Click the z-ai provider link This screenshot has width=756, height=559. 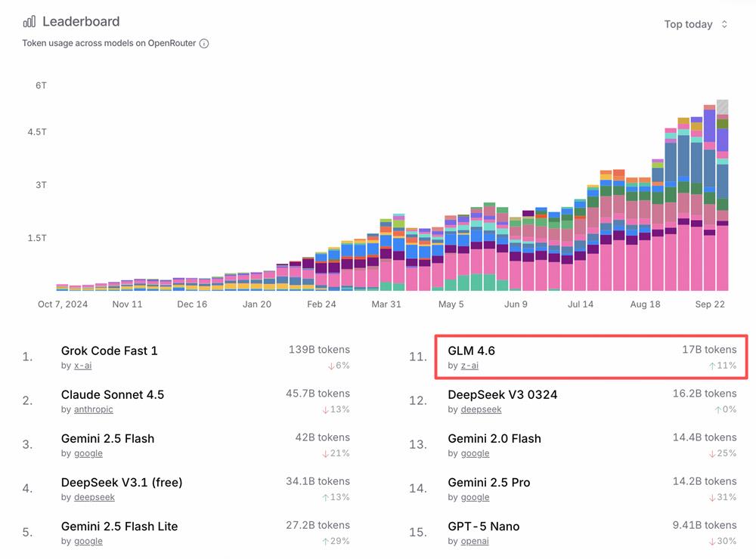(x=469, y=366)
